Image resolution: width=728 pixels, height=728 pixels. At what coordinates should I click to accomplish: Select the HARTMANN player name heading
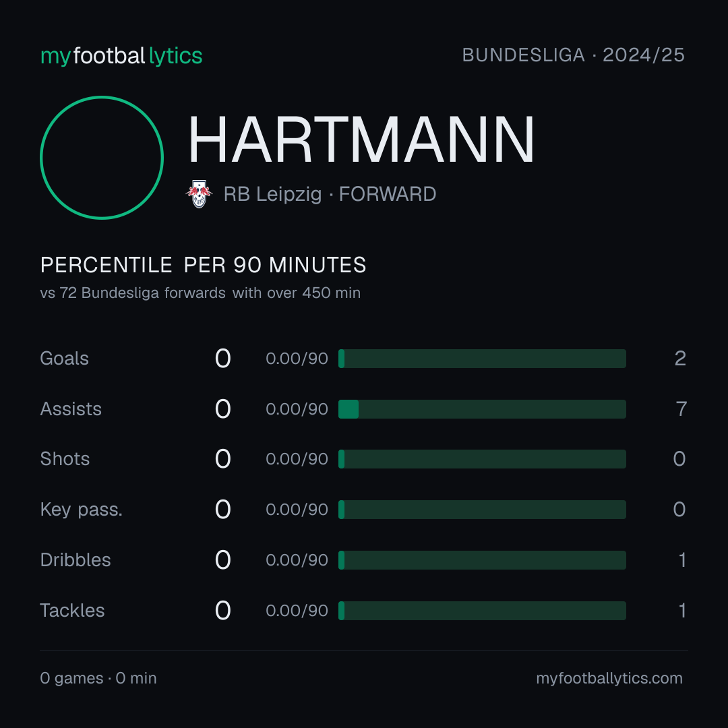361,140
